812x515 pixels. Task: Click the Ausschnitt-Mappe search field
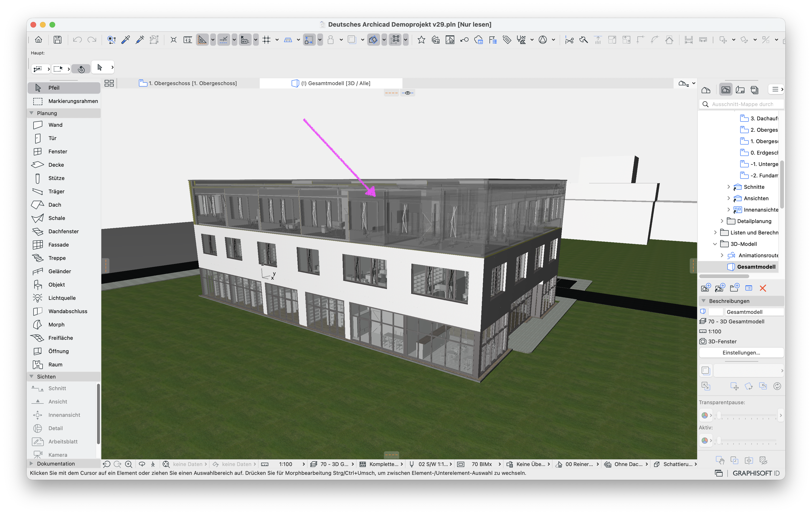point(741,104)
